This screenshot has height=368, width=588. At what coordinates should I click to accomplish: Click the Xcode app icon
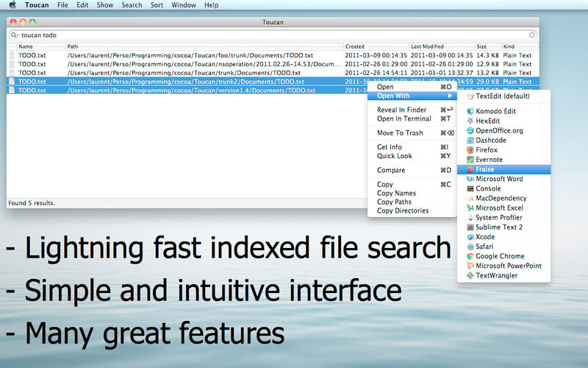(x=470, y=237)
